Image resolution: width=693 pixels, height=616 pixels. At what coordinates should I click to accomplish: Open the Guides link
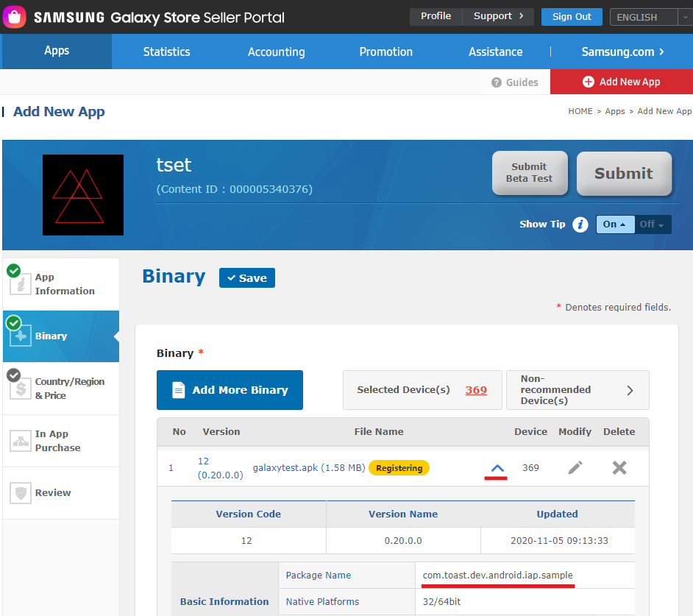[x=515, y=82]
